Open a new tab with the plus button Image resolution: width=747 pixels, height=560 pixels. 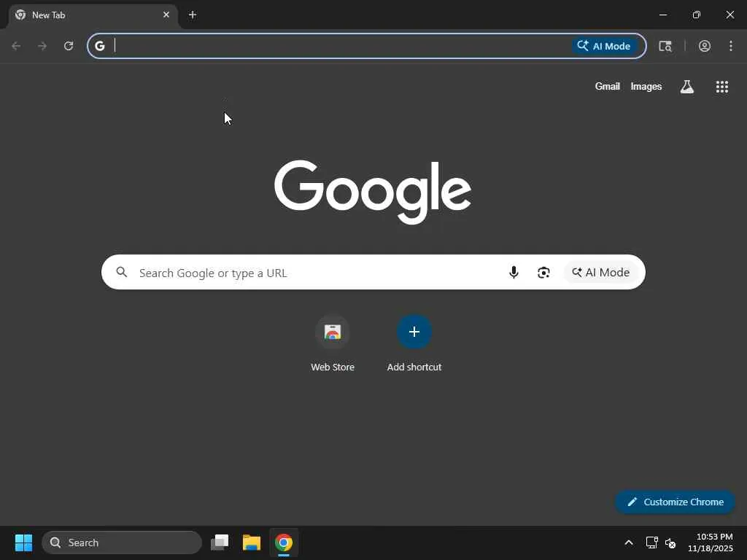[x=193, y=15]
